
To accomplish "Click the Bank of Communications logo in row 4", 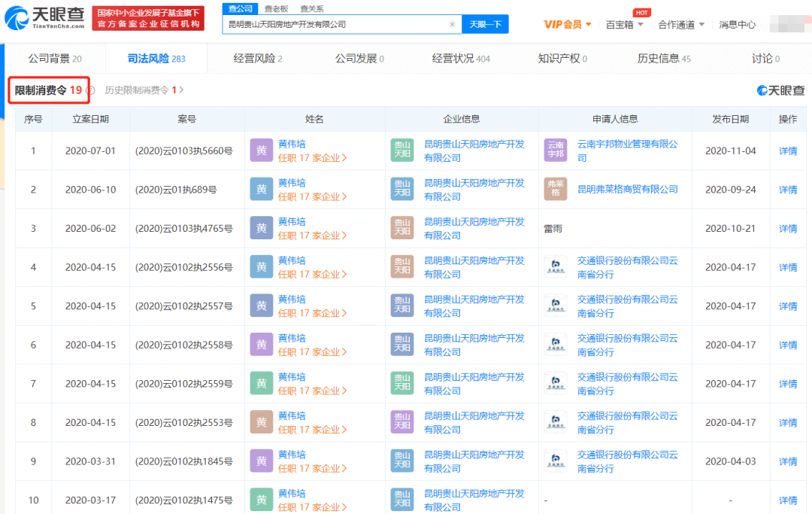I will coord(555,267).
